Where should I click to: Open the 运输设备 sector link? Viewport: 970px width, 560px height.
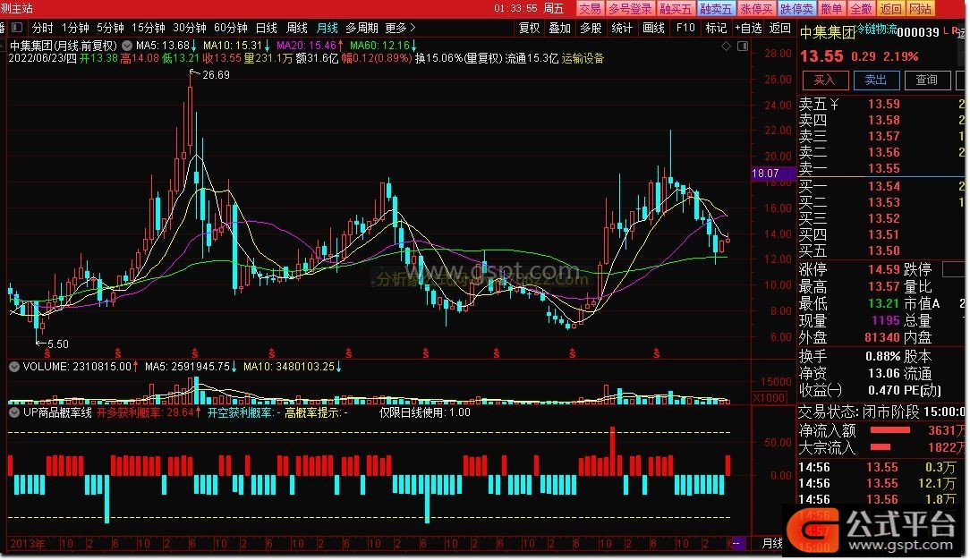tap(583, 59)
